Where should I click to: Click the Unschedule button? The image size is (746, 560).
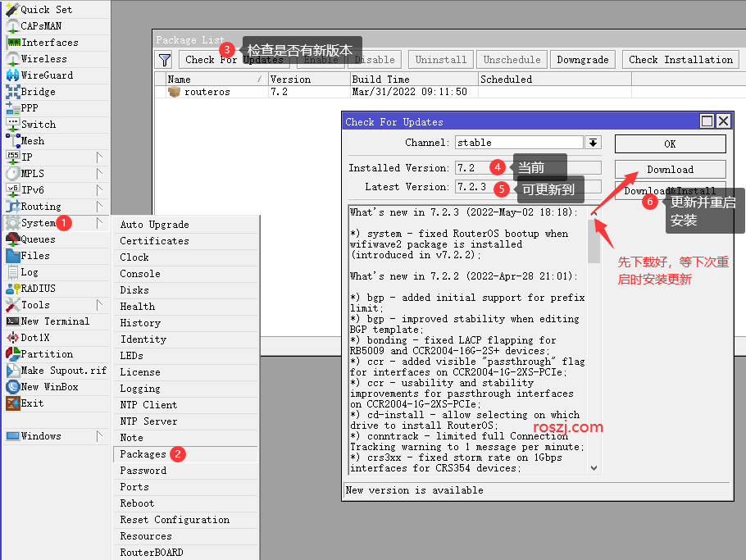point(512,60)
